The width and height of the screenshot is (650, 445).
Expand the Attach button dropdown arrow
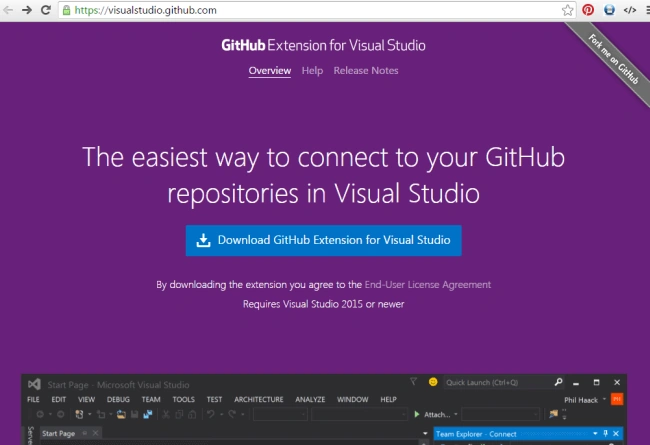point(456,414)
